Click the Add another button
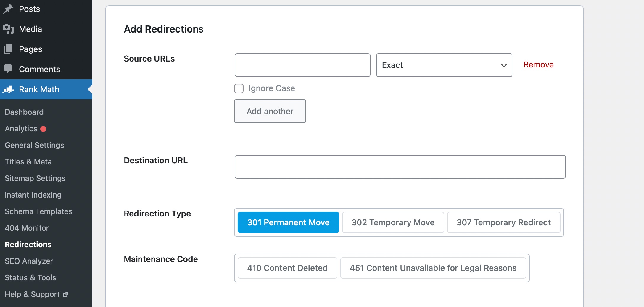The width and height of the screenshot is (644, 307). (270, 111)
